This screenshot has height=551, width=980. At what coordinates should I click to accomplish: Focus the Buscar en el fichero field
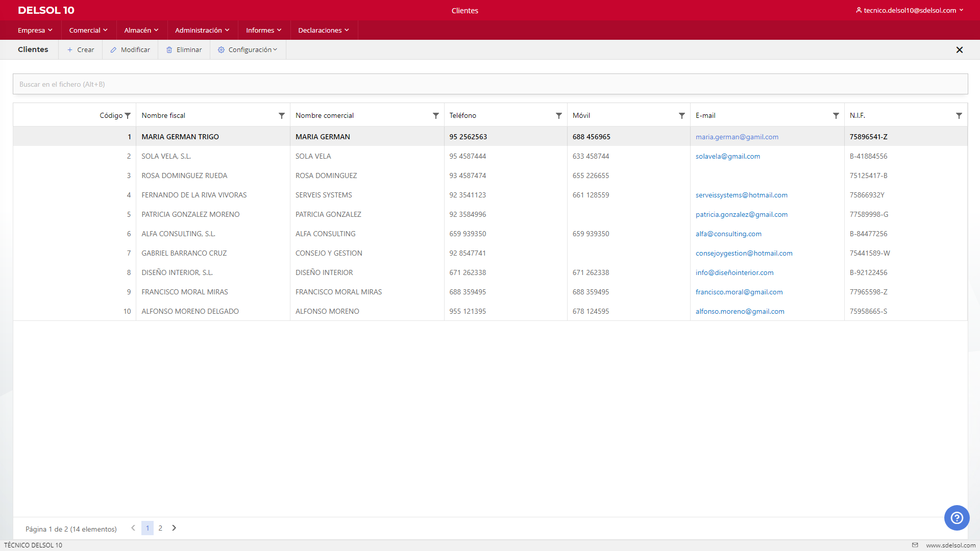click(490, 84)
